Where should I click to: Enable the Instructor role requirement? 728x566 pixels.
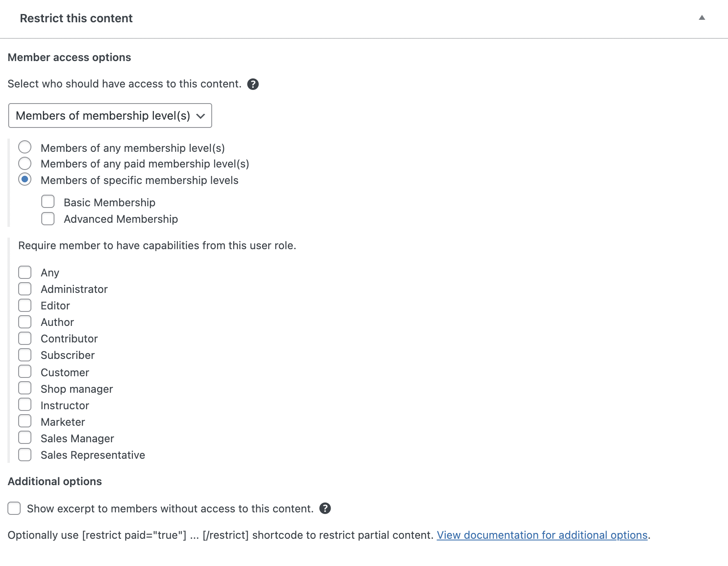click(x=25, y=404)
